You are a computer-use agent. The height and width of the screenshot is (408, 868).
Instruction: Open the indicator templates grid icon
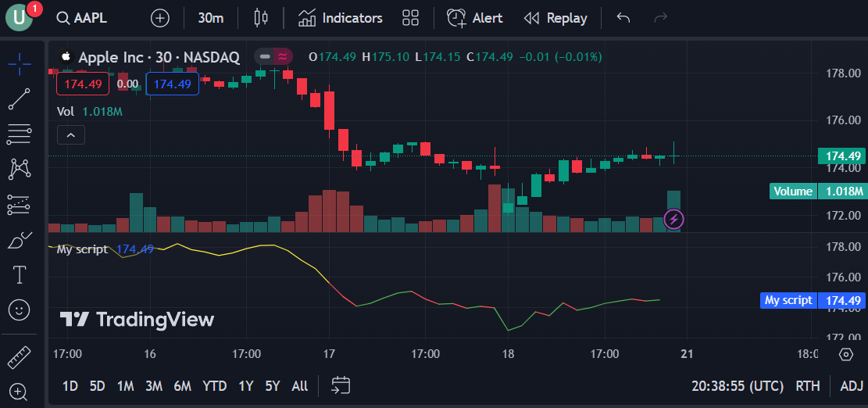(410, 18)
